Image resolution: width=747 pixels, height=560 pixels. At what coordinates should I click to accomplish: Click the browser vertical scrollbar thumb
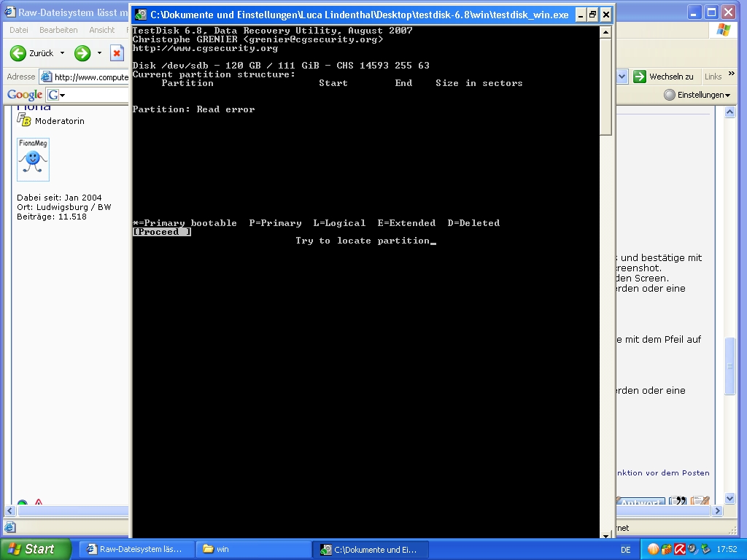[729, 366]
